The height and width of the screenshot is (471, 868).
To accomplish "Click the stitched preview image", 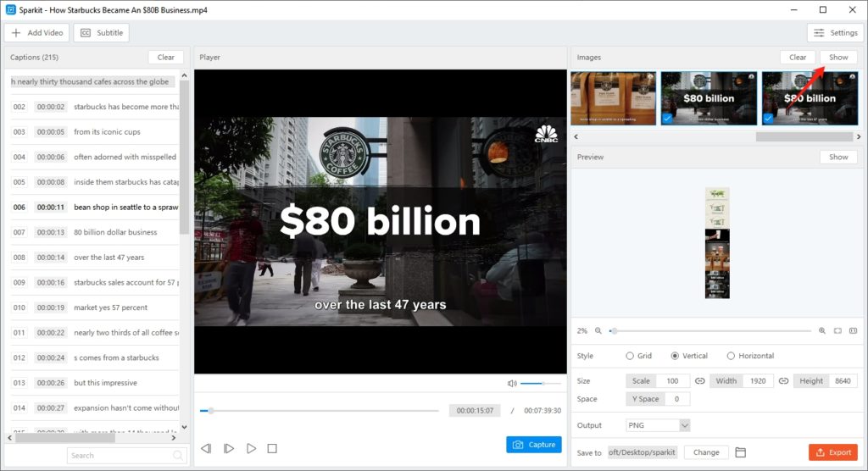I will (x=717, y=243).
